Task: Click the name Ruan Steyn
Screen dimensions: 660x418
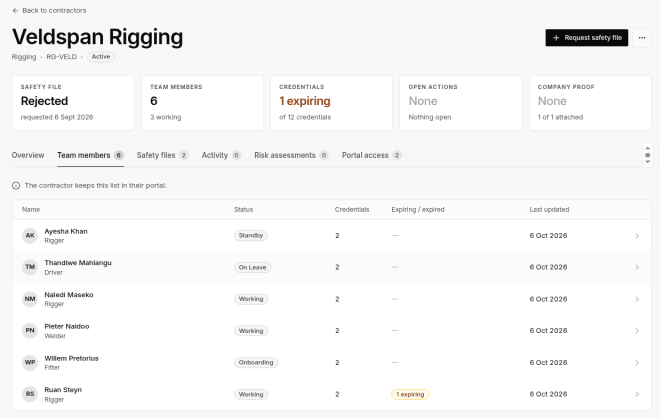Action: coord(63,390)
